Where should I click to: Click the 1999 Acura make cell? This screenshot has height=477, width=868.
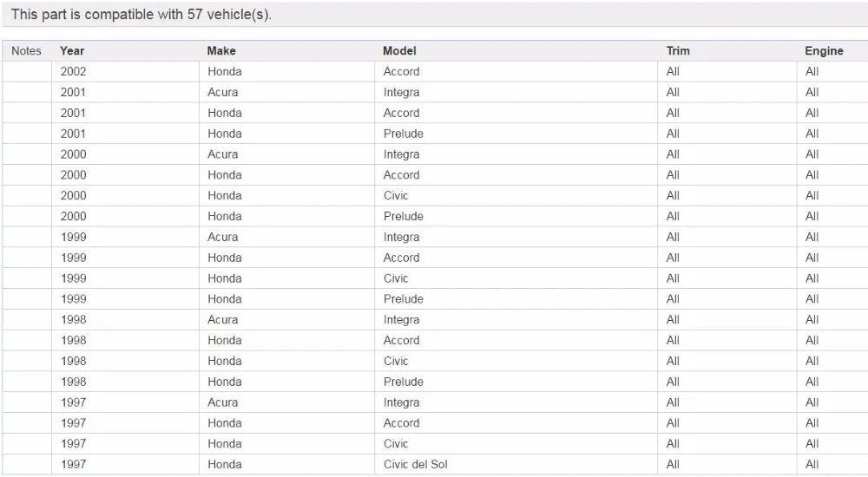[x=286, y=237]
